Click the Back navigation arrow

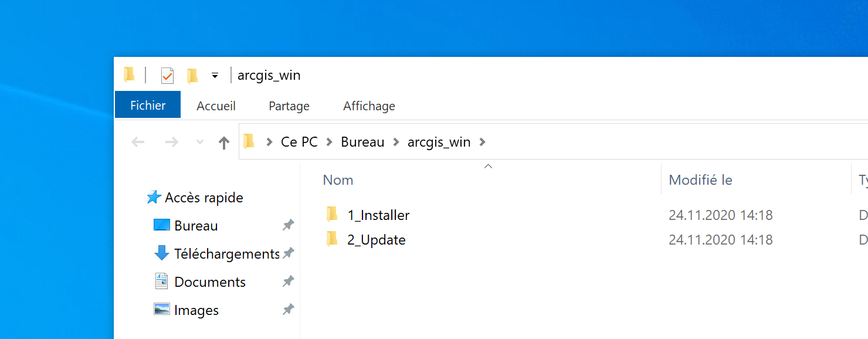(138, 142)
